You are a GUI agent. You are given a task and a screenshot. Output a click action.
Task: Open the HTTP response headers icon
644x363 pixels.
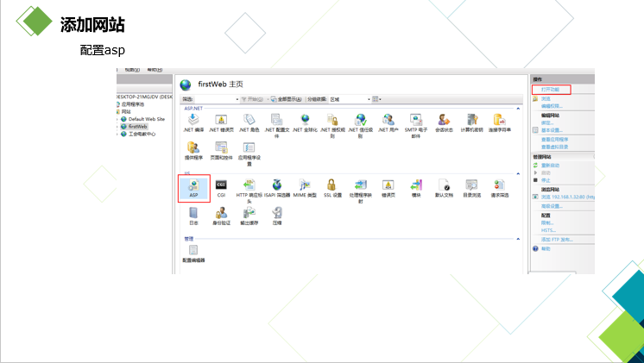249,191
